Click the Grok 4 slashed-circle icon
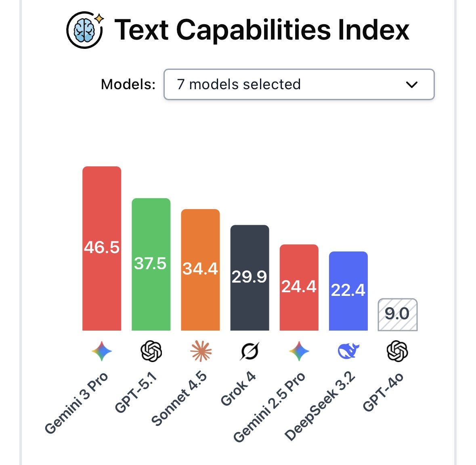 (250, 351)
